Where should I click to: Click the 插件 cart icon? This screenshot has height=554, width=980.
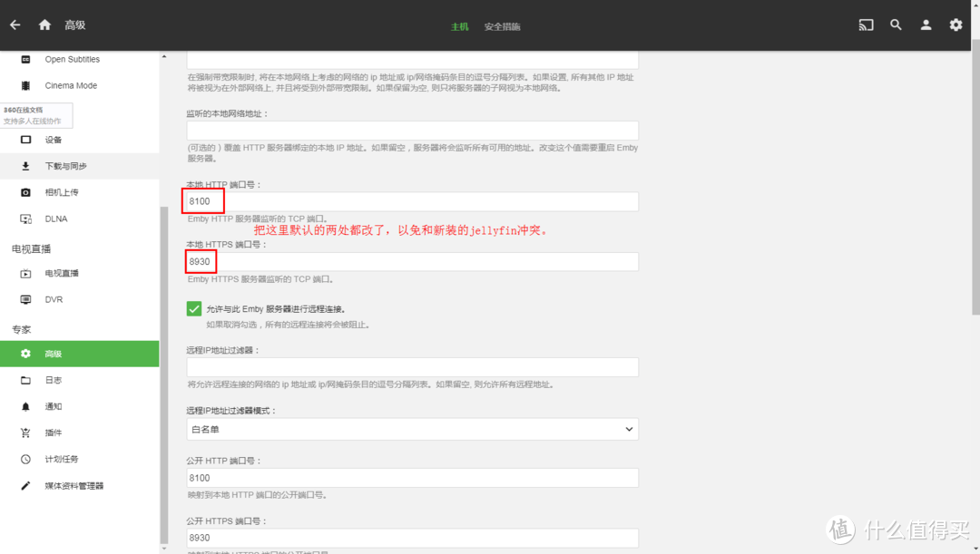pos(25,433)
